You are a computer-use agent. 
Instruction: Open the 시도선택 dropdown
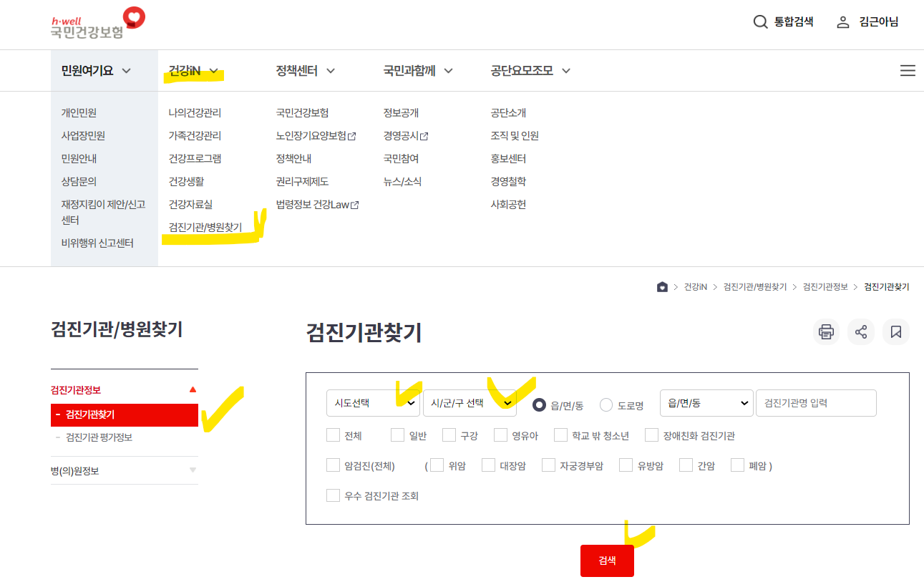(x=373, y=403)
